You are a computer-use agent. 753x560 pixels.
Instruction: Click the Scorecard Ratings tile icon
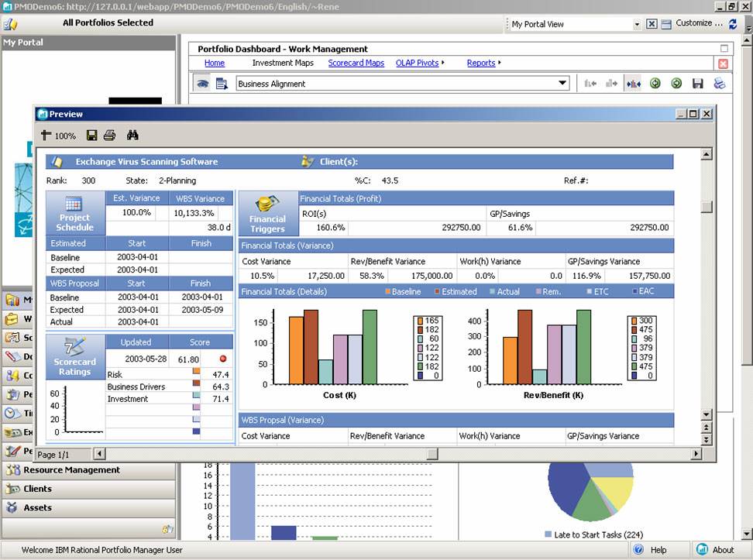click(x=74, y=345)
